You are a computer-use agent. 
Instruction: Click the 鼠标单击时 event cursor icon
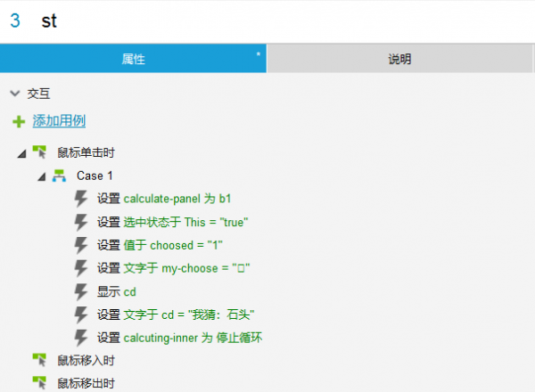point(39,152)
